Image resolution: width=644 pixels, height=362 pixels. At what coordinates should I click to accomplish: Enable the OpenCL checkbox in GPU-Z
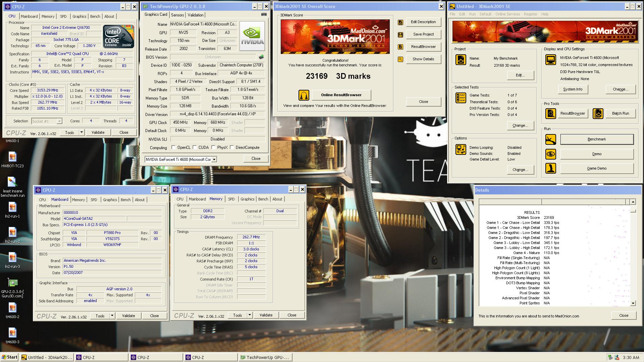pyautogui.click(x=173, y=147)
